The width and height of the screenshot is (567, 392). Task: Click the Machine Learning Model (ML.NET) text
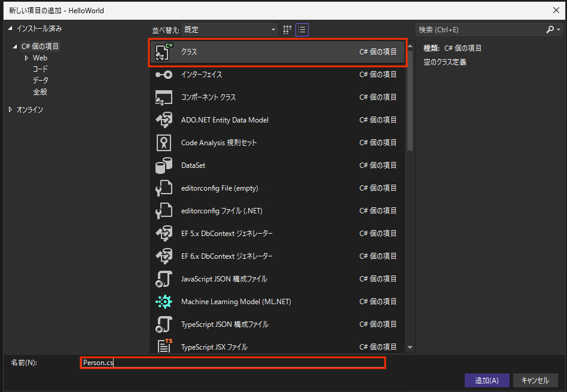(x=236, y=302)
